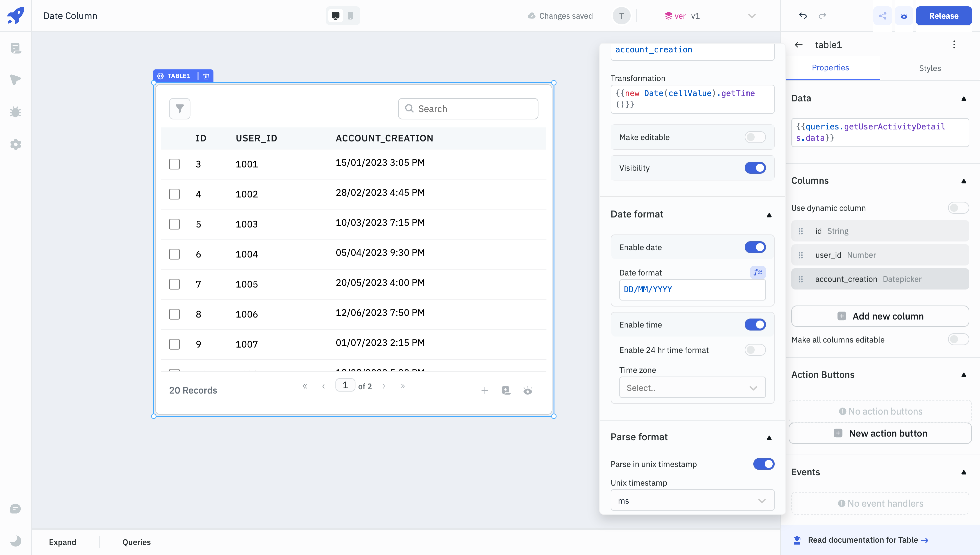Toggle the Enable time switch
This screenshot has height=555, width=980.
755,325
